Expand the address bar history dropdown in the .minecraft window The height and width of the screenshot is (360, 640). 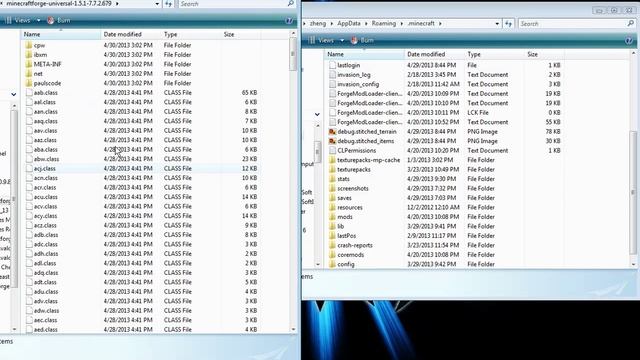497,24
